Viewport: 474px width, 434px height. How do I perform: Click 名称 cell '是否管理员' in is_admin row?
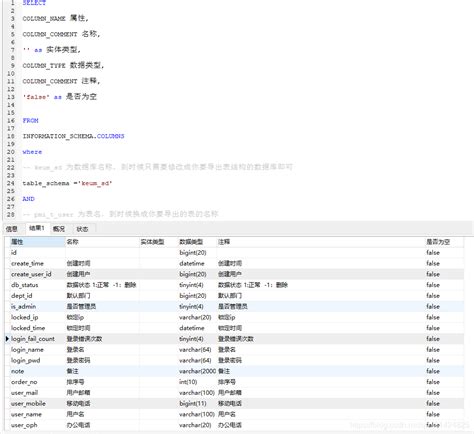81,306
